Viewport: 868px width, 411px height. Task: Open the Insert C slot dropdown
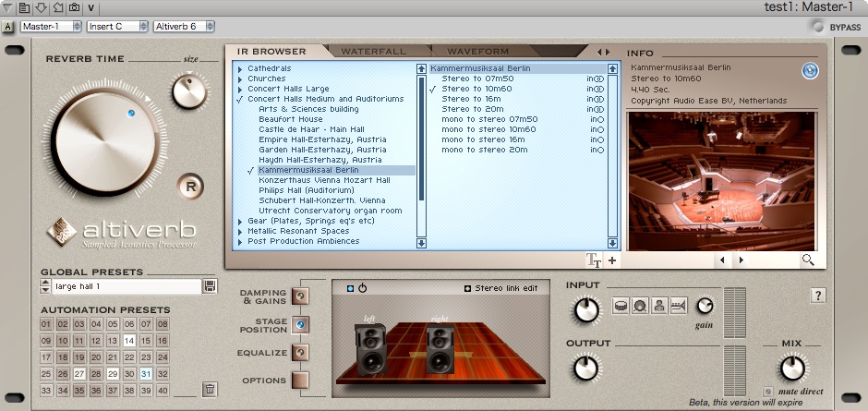(x=117, y=26)
